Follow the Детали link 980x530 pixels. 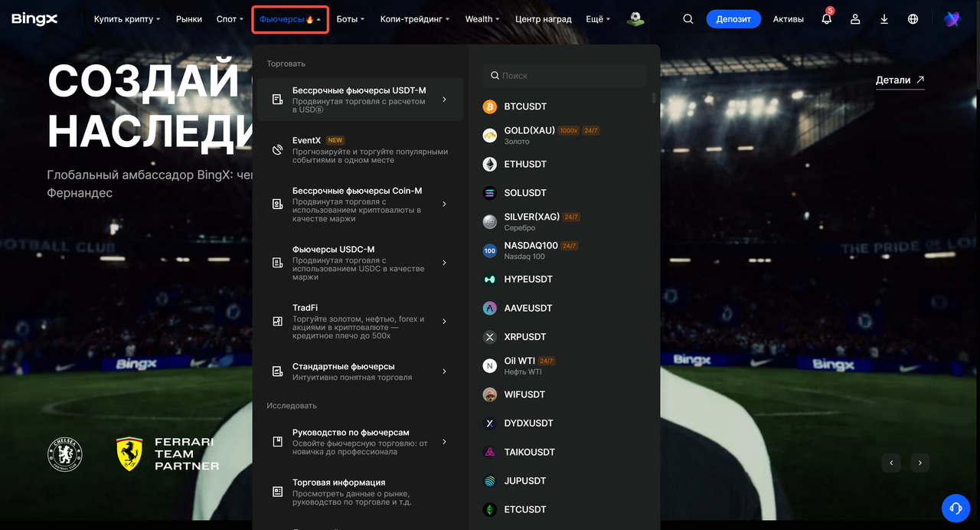point(900,80)
